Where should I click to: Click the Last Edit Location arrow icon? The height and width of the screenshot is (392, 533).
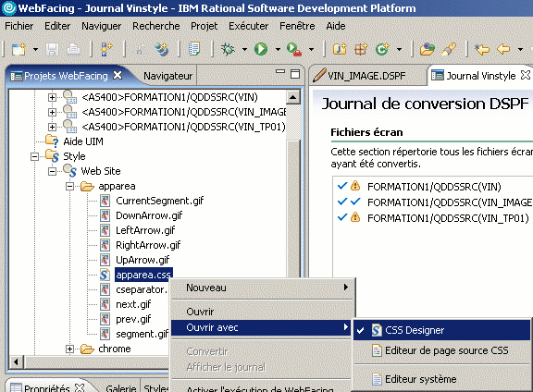[482, 50]
